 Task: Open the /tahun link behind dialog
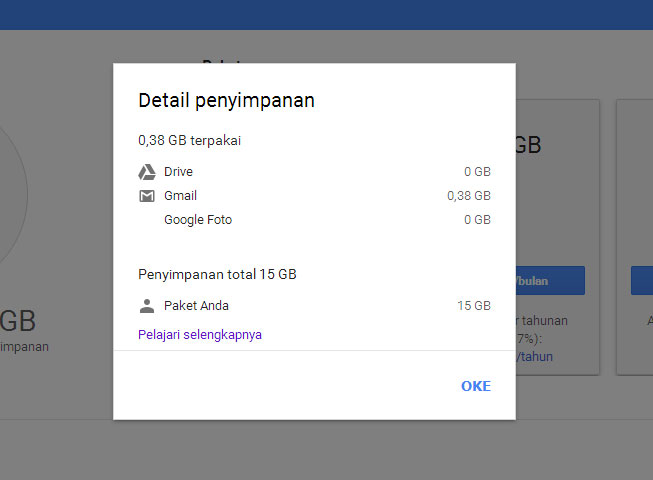click(x=535, y=357)
